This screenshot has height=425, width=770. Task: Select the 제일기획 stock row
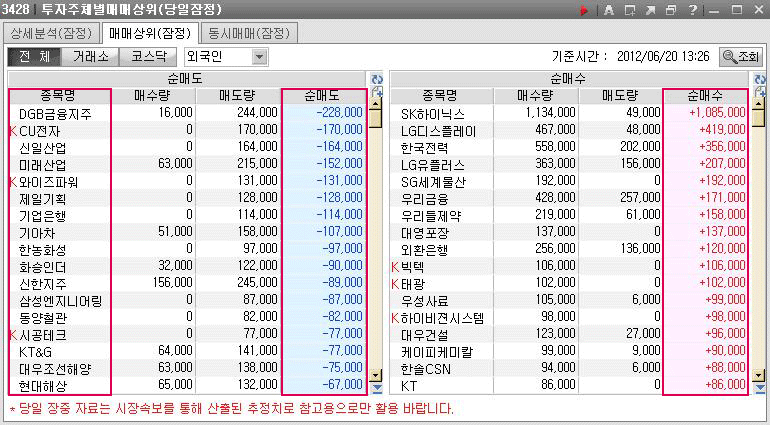coord(188,198)
